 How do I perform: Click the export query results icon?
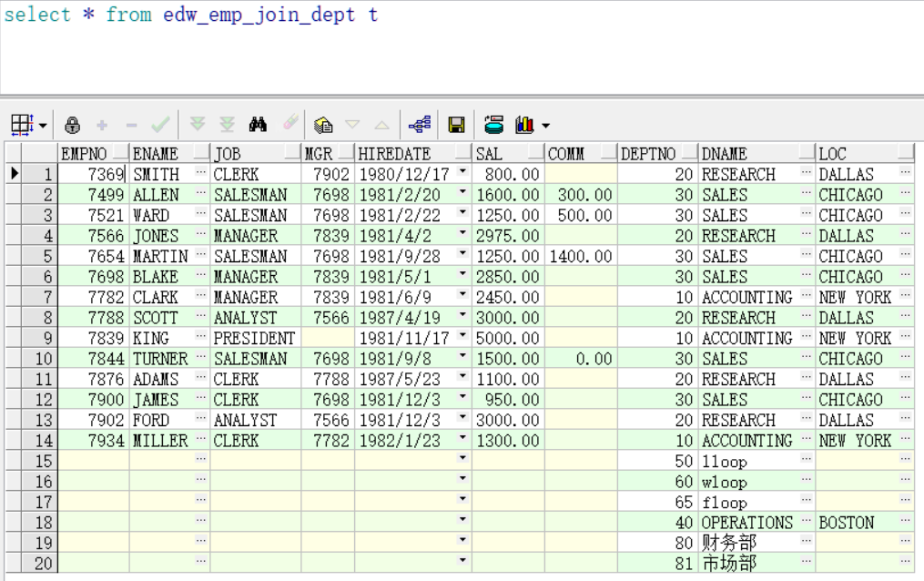click(493, 125)
